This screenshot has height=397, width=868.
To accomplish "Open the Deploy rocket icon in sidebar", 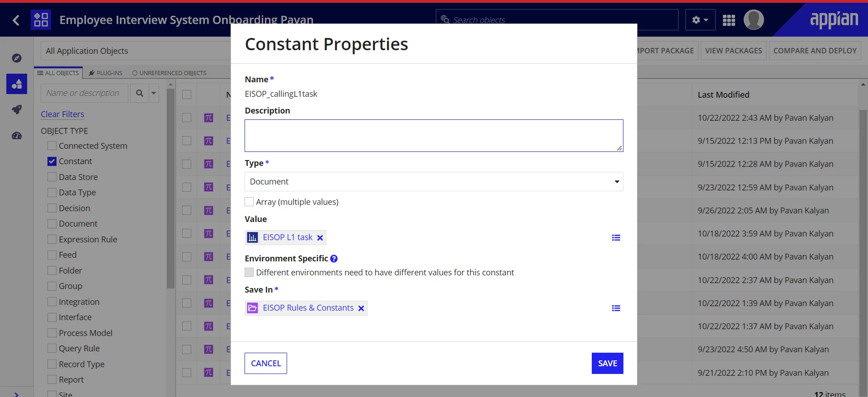I will (x=17, y=109).
